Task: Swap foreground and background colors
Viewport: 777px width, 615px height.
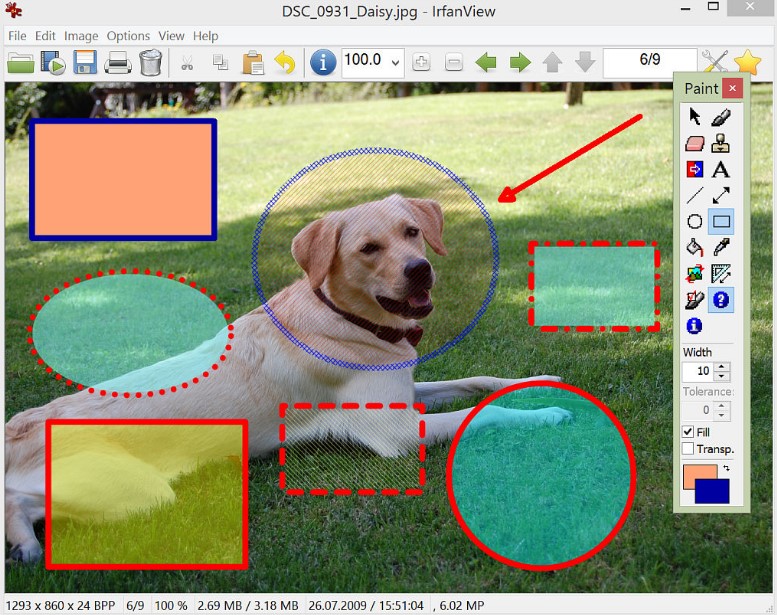Action: click(x=726, y=468)
